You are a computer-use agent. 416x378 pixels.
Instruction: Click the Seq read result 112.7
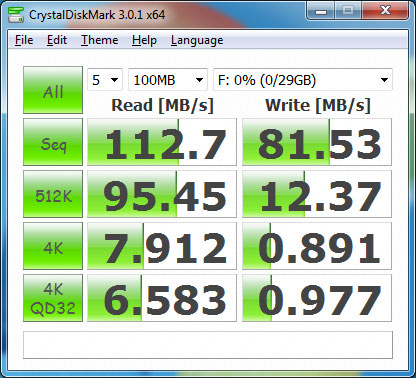[162, 142]
